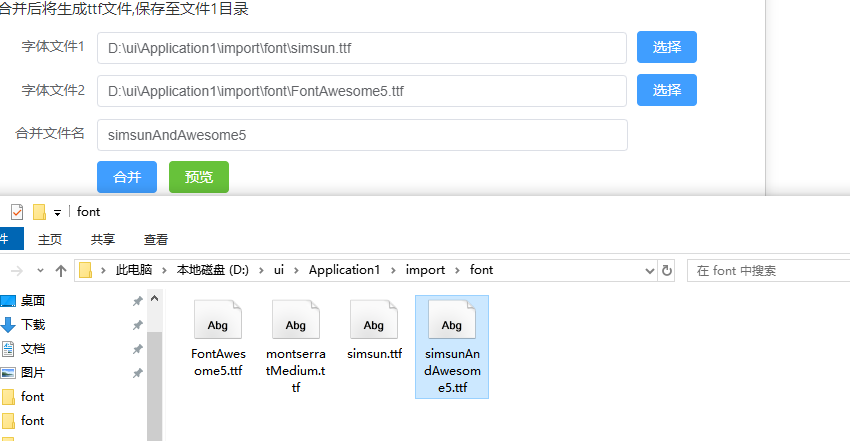850x441 pixels.
Task: Open the quick access toolbar customize dropdown
Action: coord(57,213)
